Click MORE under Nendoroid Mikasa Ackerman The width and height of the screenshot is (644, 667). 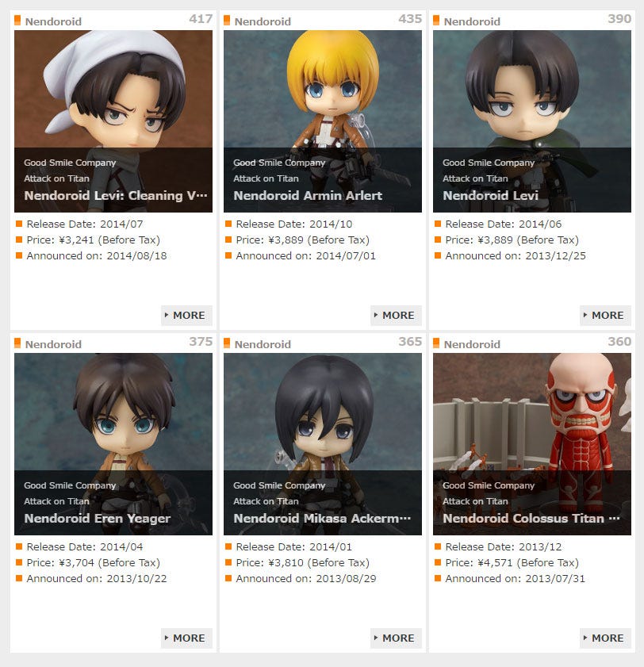(x=396, y=638)
